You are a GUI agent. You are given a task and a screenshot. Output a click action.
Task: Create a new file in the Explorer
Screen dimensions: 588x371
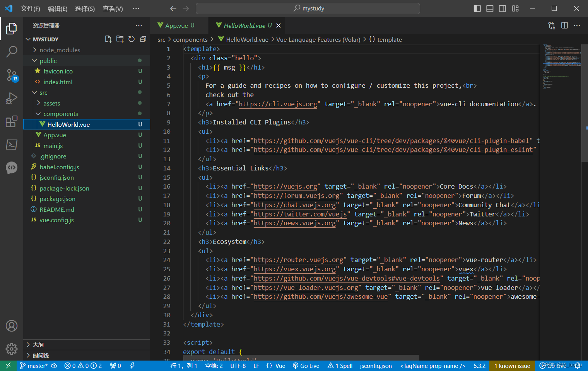(x=108, y=39)
